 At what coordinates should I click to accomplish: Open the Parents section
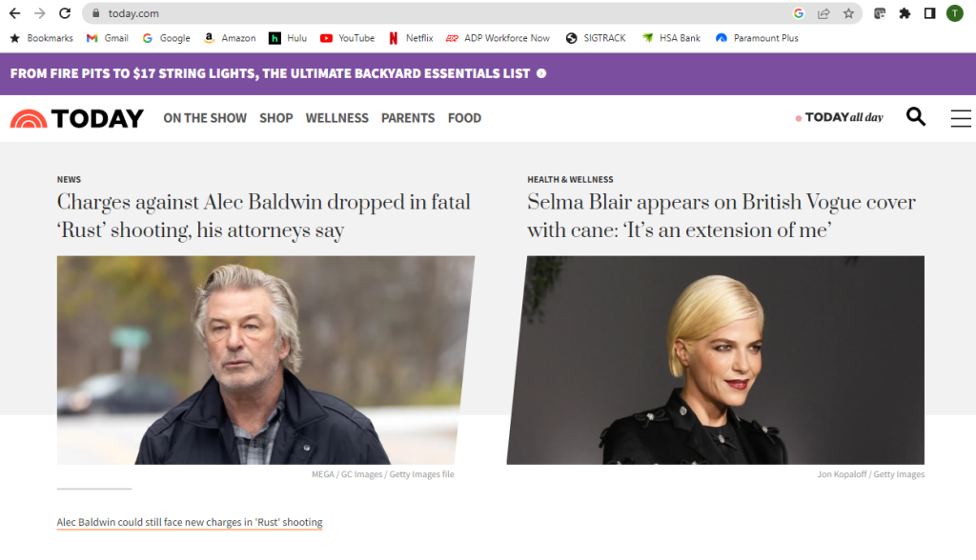coord(408,118)
